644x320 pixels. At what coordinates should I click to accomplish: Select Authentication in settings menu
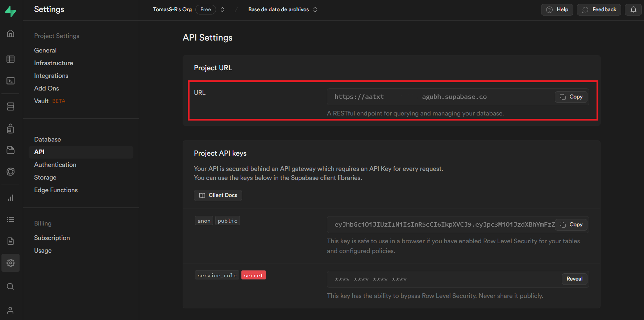point(55,165)
